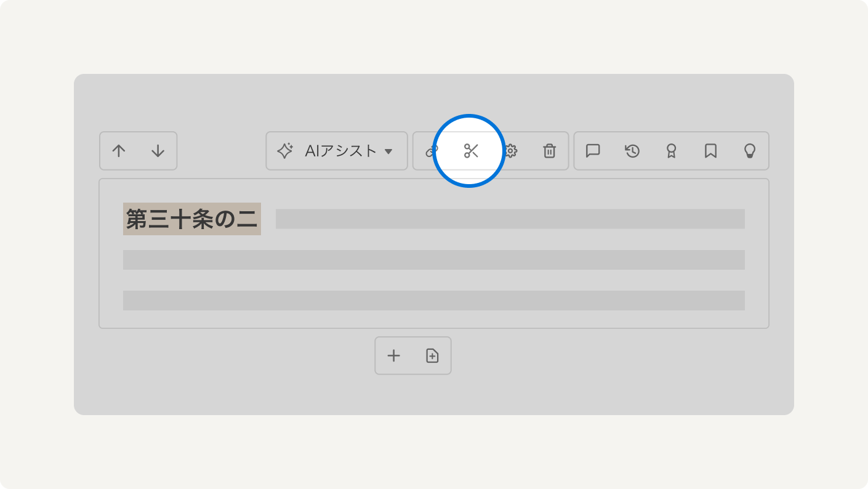868x489 pixels.
Task: Show revision history with the clock icon
Action: coord(632,151)
